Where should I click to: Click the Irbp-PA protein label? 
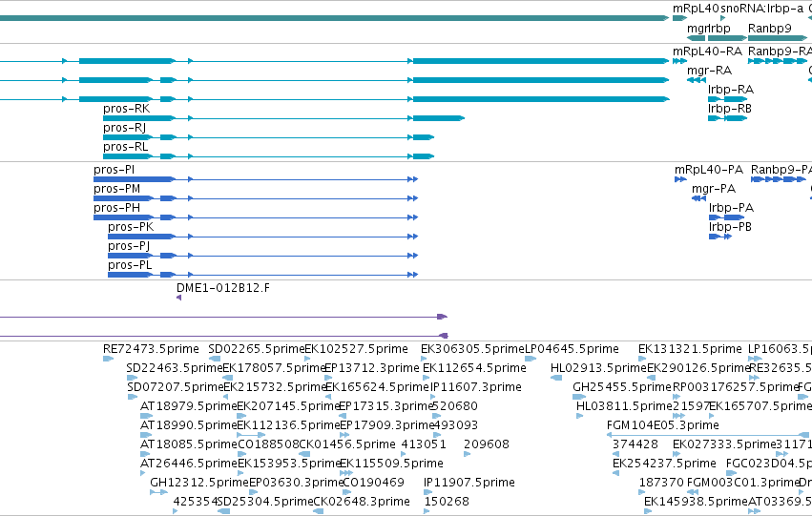click(731, 208)
